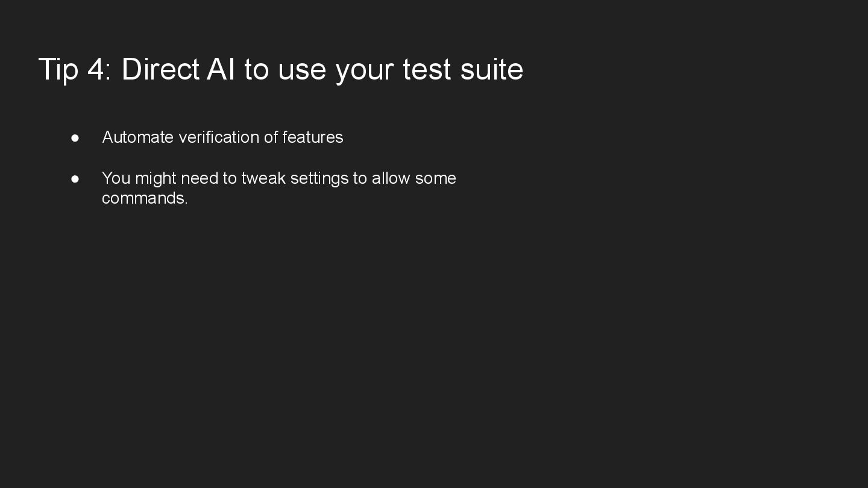Click the word "verification" in first bullet
Viewport: 868px width, 488px height.
(219, 137)
